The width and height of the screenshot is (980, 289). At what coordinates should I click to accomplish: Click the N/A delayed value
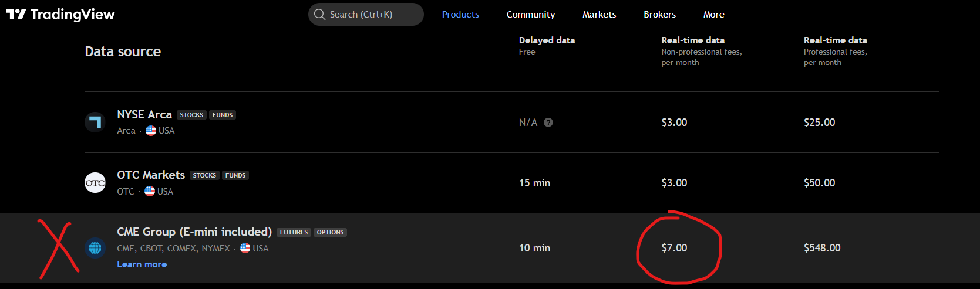tap(528, 123)
